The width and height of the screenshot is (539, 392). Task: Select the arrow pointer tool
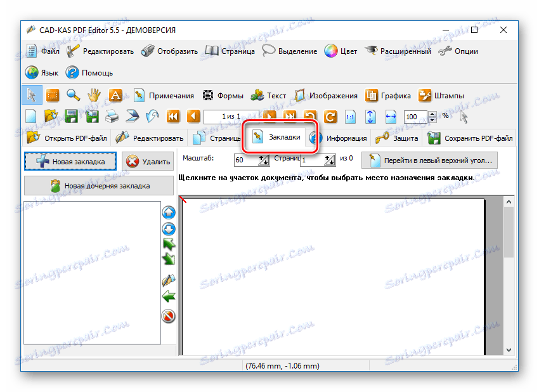tap(32, 95)
